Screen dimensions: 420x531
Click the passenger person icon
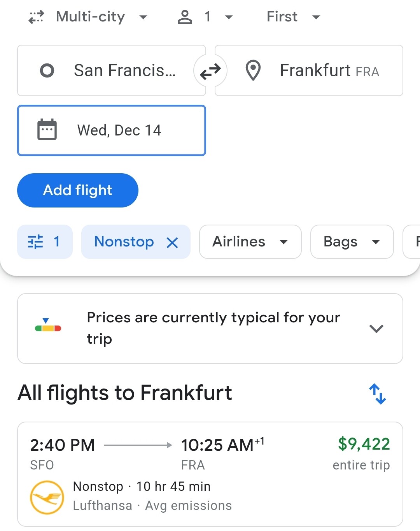[185, 17]
